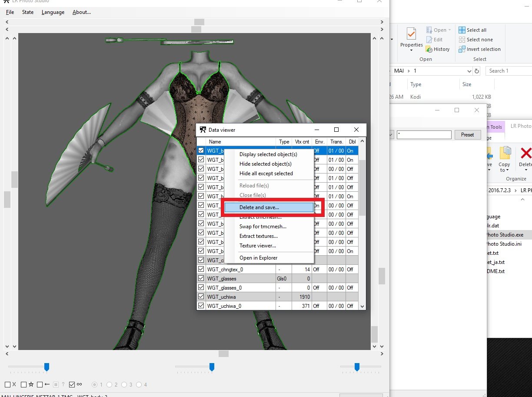Click the Preset button
The image size is (532, 397).
point(468,135)
